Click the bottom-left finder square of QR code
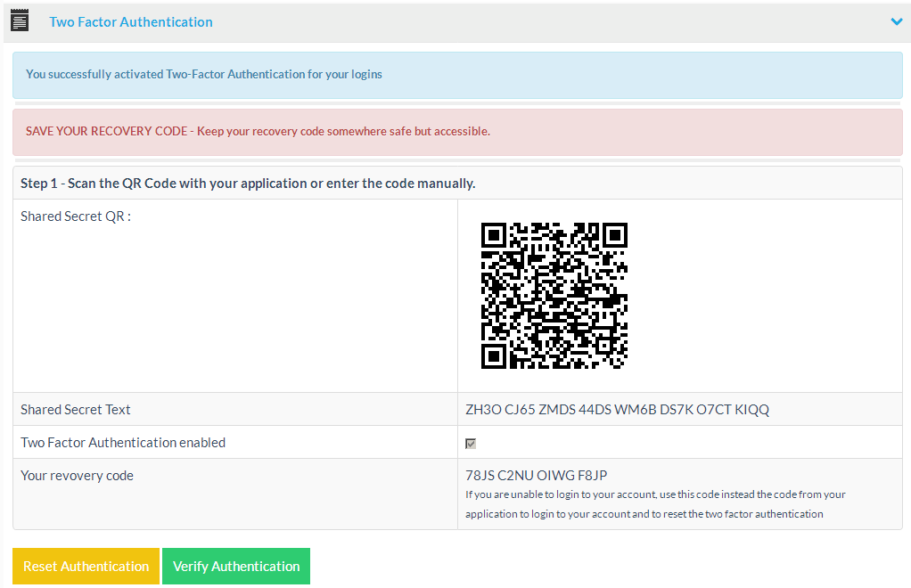 (494, 355)
